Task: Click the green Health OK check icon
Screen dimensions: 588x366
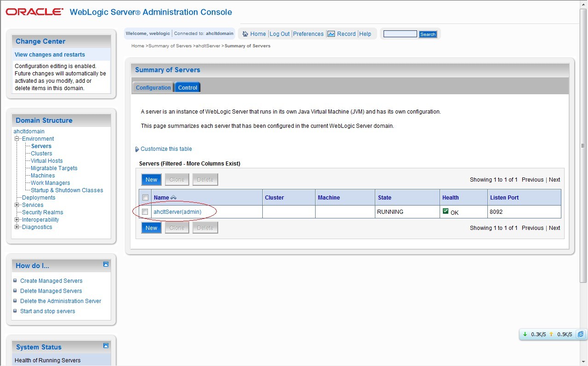Action: pos(445,211)
